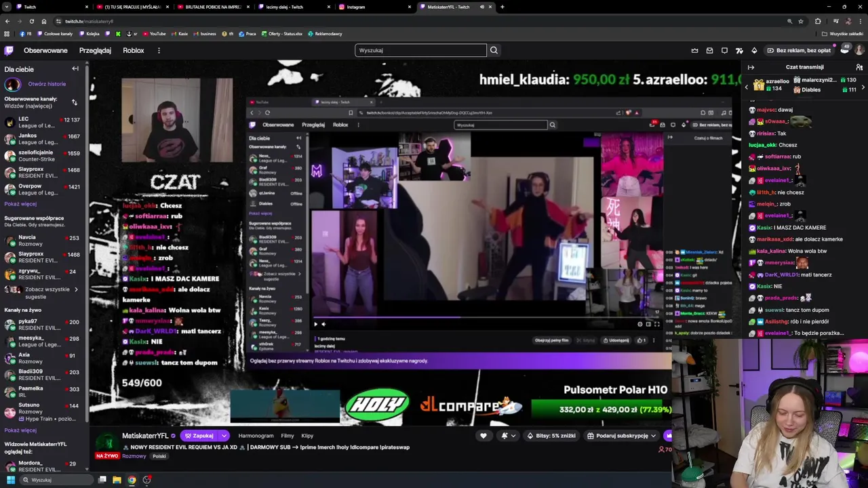Click the sort channels arrows icon
Image resolution: width=868 pixels, height=488 pixels.
pyautogui.click(x=74, y=102)
